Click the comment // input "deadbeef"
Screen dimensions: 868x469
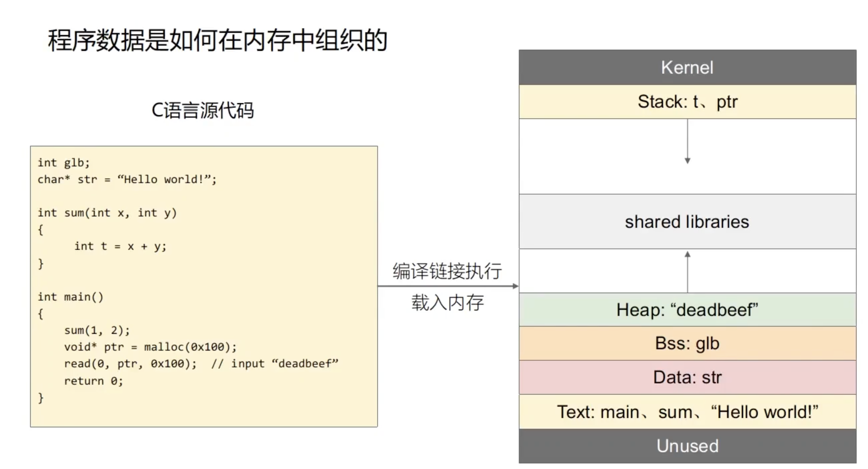(275, 364)
